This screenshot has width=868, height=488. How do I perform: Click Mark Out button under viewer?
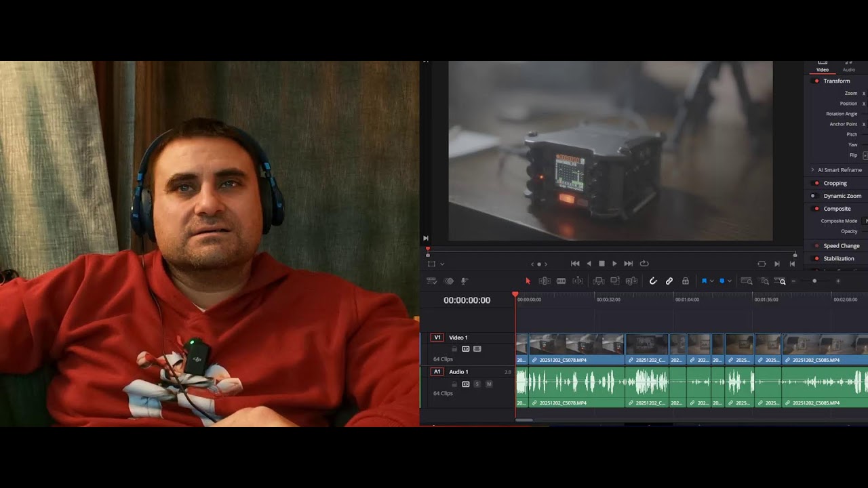[x=792, y=264]
